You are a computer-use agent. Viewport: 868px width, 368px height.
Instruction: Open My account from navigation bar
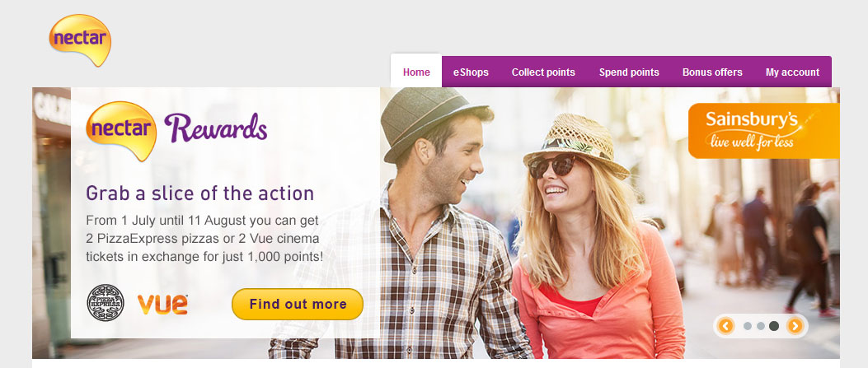pos(792,72)
